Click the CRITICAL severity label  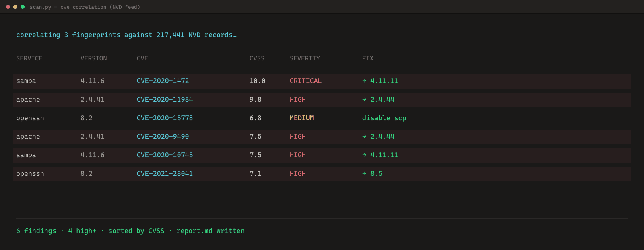[306, 81]
